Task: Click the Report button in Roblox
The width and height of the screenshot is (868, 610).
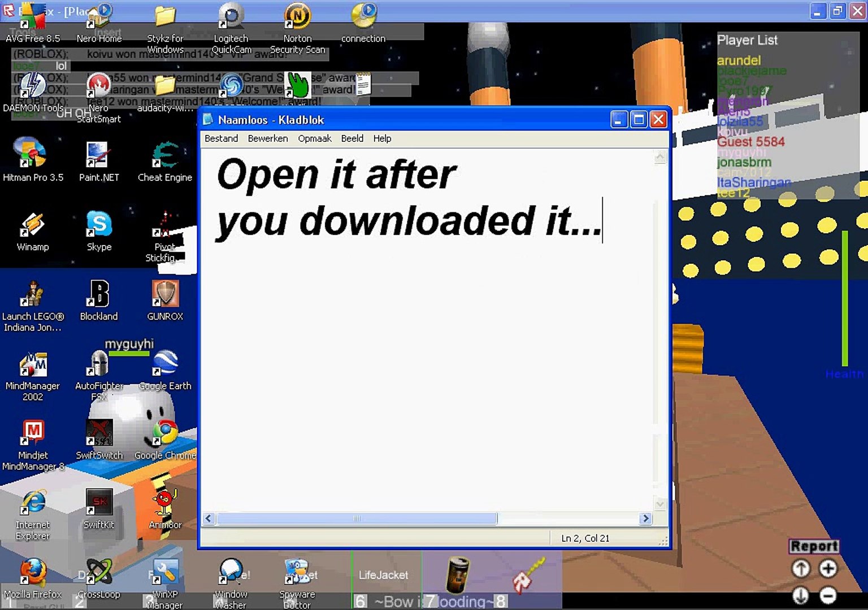Action: point(814,546)
